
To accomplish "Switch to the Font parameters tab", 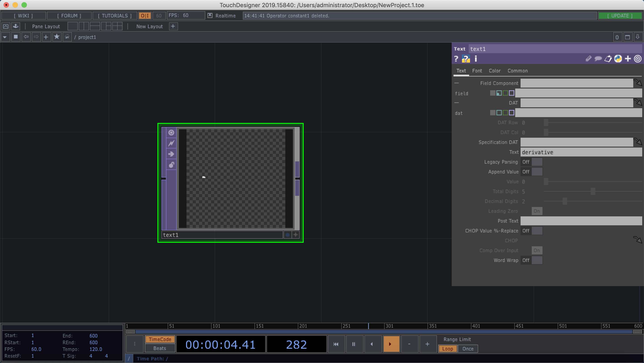I will 477,71.
